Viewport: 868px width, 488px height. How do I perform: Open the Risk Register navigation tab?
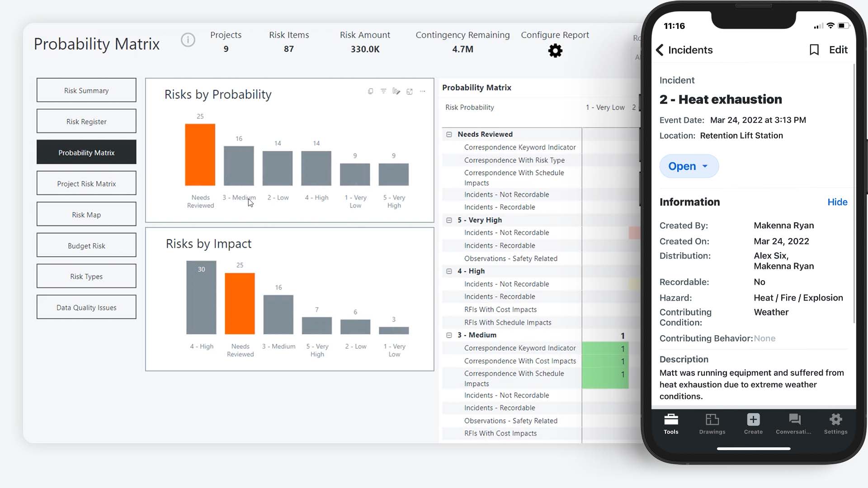[x=86, y=122]
